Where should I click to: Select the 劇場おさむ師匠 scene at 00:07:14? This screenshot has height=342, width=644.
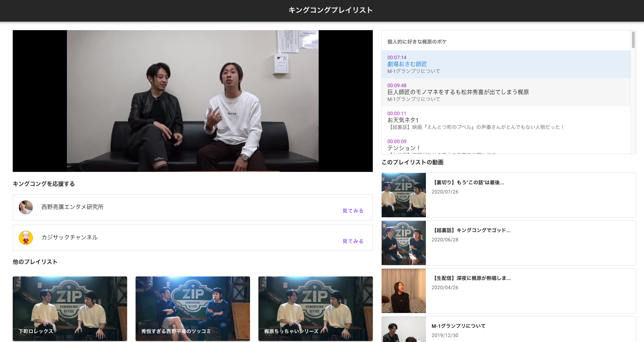(x=407, y=64)
